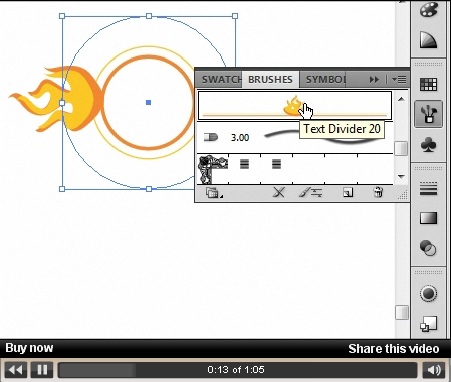This screenshot has height=382, width=451.
Task: Delete brush with trash icon
Action: tap(378, 192)
